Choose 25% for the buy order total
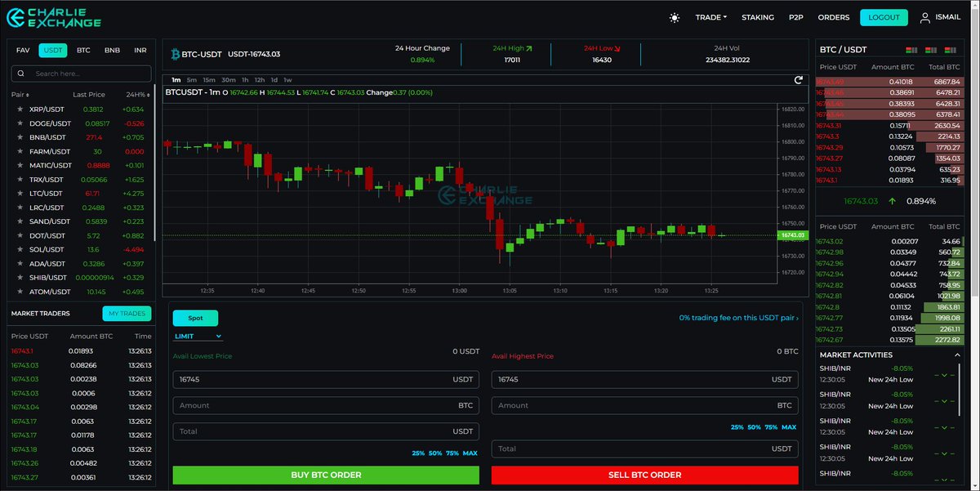The width and height of the screenshot is (980, 491). 418,453
